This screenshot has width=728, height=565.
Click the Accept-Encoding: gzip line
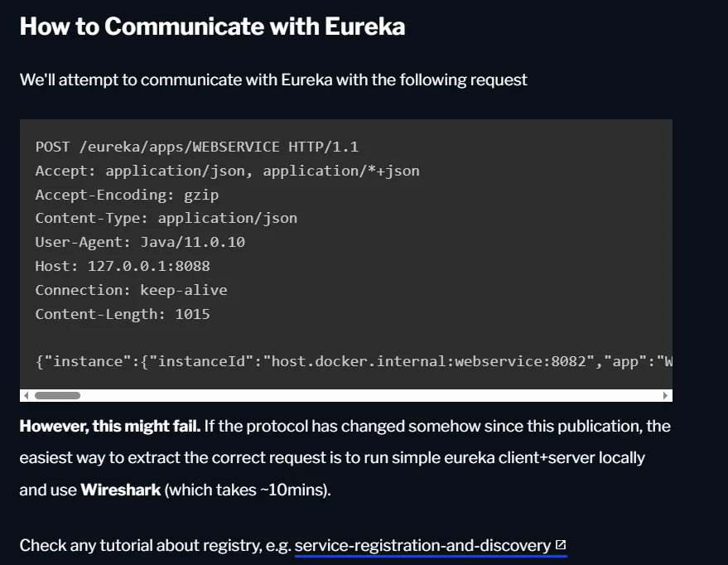click(127, 195)
